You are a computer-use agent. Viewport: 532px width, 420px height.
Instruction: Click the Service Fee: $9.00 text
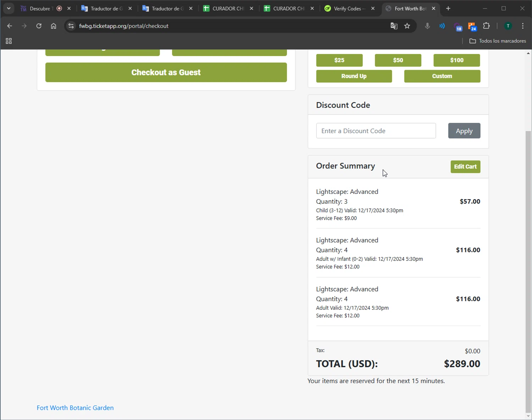point(336,218)
